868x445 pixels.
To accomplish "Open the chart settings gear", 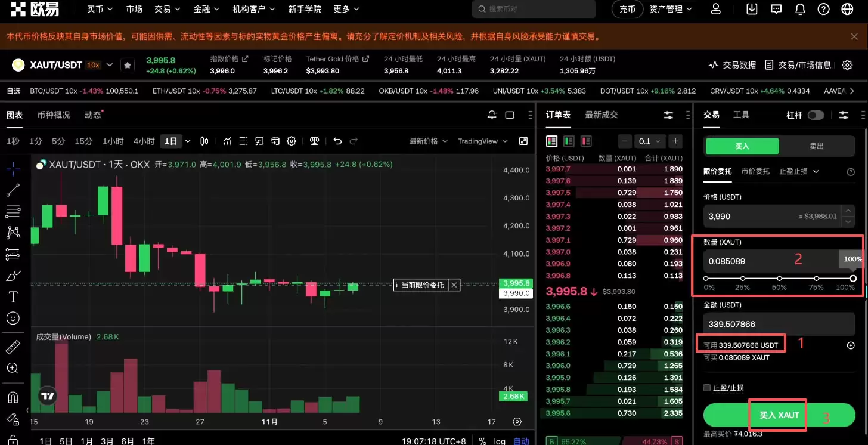I will (x=291, y=141).
